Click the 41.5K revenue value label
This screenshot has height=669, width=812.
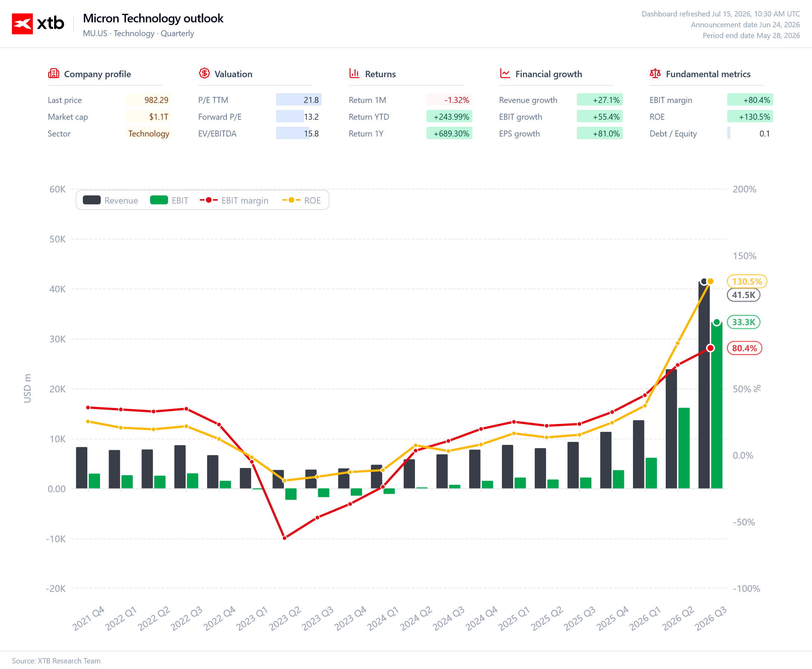743,295
